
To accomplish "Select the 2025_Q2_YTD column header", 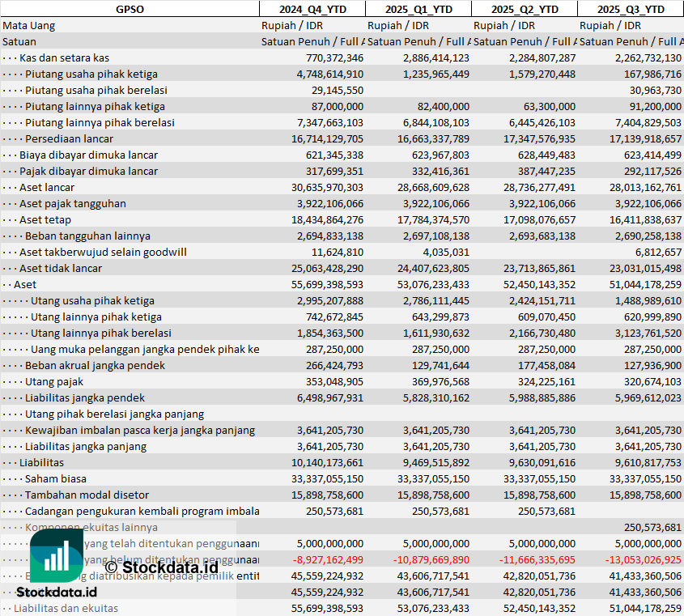I will point(525,9).
